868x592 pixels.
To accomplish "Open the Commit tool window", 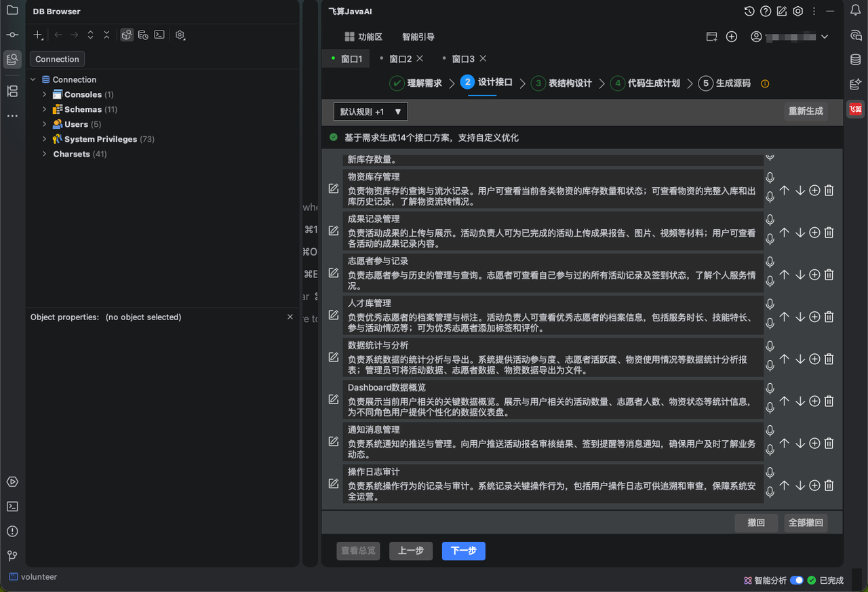I will point(12,35).
